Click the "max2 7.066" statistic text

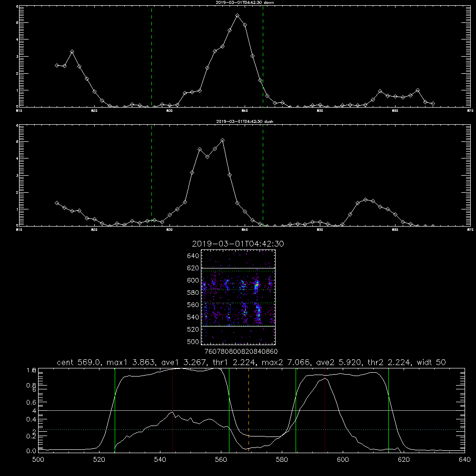point(286,362)
